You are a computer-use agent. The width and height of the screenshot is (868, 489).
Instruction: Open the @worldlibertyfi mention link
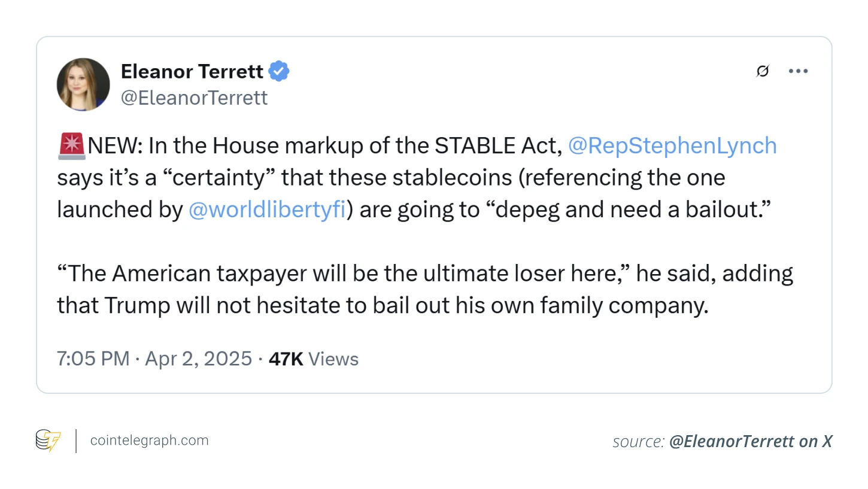(267, 209)
